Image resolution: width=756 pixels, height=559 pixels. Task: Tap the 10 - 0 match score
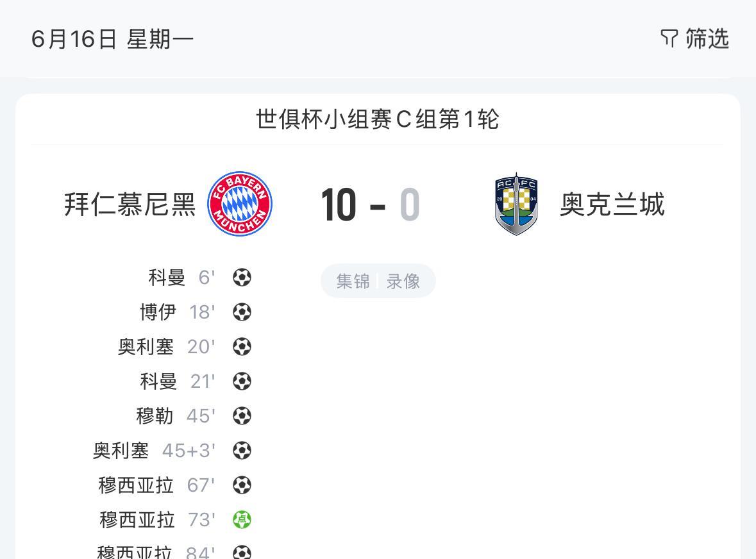pos(370,204)
